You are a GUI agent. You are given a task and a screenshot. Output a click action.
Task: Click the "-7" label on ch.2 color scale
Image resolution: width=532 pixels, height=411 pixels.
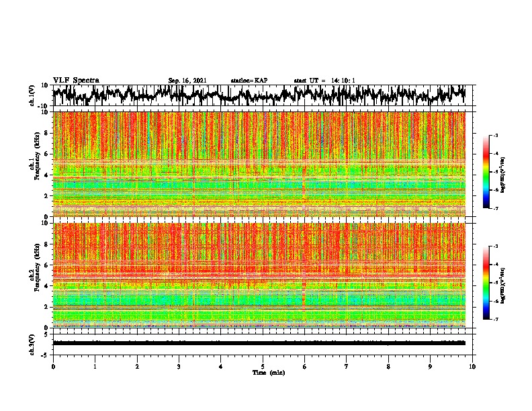click(x=495, y=319)
